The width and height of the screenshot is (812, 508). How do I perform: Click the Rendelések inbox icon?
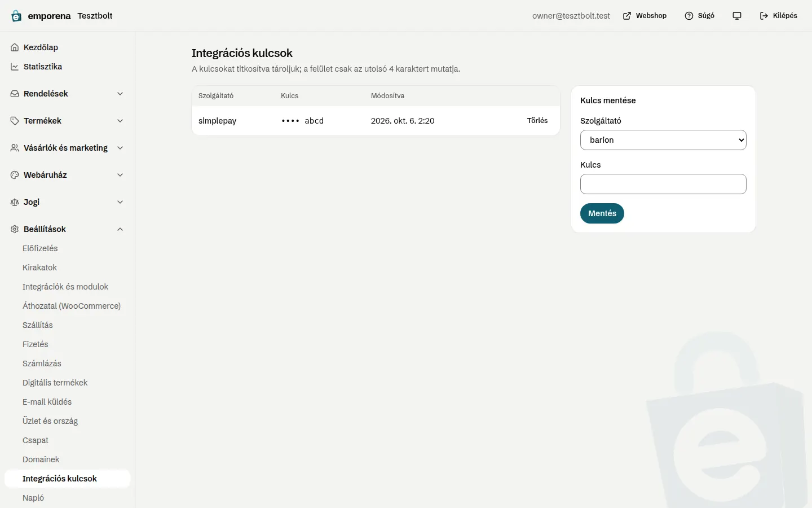15,94
